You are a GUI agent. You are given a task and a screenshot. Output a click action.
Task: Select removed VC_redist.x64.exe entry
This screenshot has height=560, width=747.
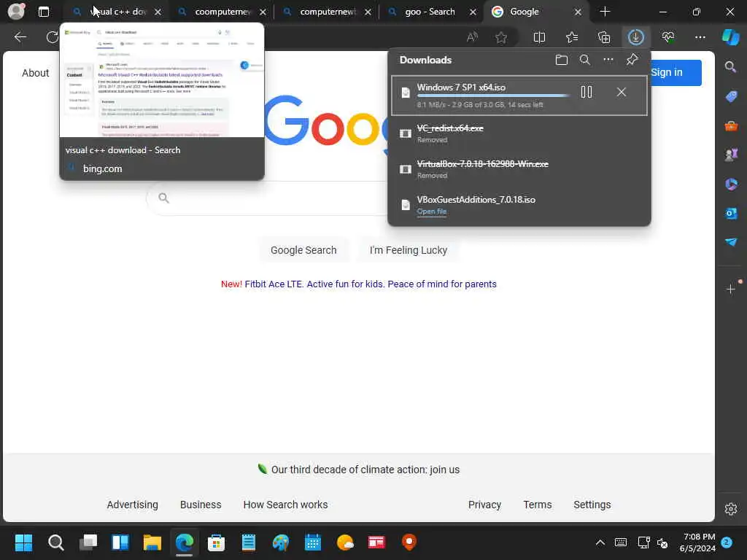coord(519,134)
